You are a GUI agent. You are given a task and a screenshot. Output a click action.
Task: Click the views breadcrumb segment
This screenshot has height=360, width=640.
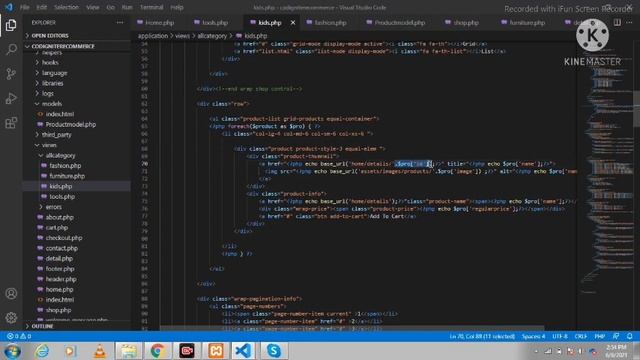[x=182, y=36]
